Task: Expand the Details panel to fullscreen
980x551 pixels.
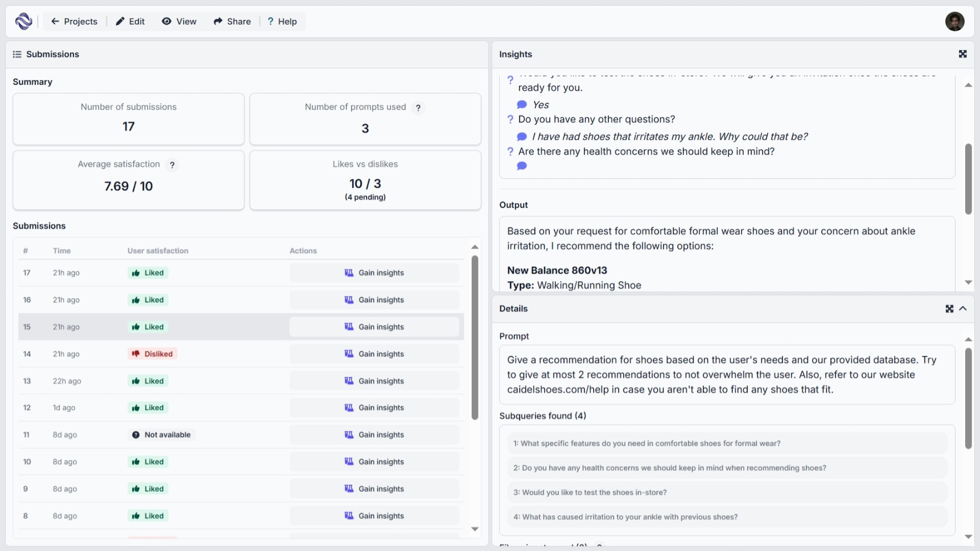Action: (x=949, y=309)
